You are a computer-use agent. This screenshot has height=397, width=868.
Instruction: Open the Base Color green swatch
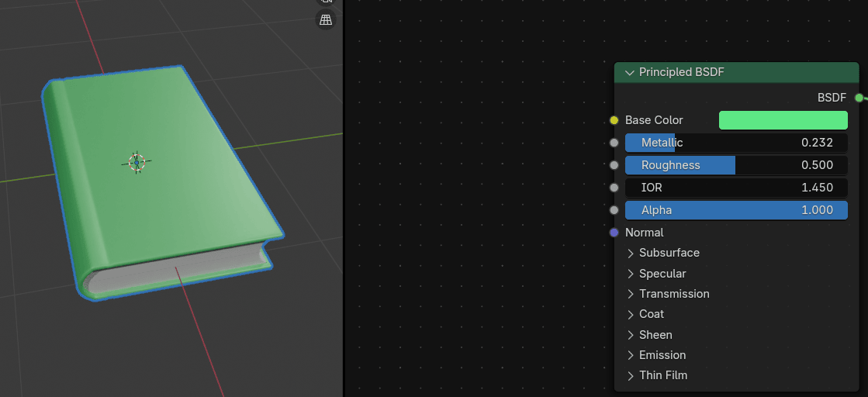coord(783,120)
